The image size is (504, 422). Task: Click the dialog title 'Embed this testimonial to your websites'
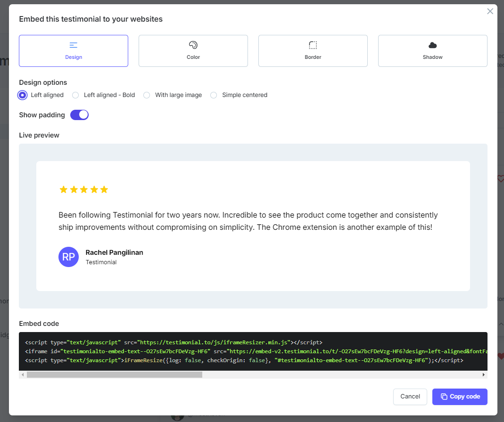(91, 19)
